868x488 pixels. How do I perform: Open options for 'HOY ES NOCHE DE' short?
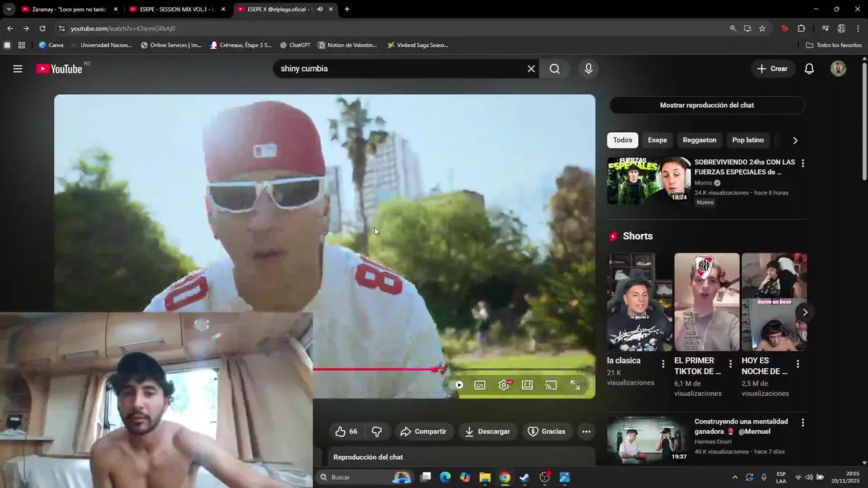click(797, 364)
